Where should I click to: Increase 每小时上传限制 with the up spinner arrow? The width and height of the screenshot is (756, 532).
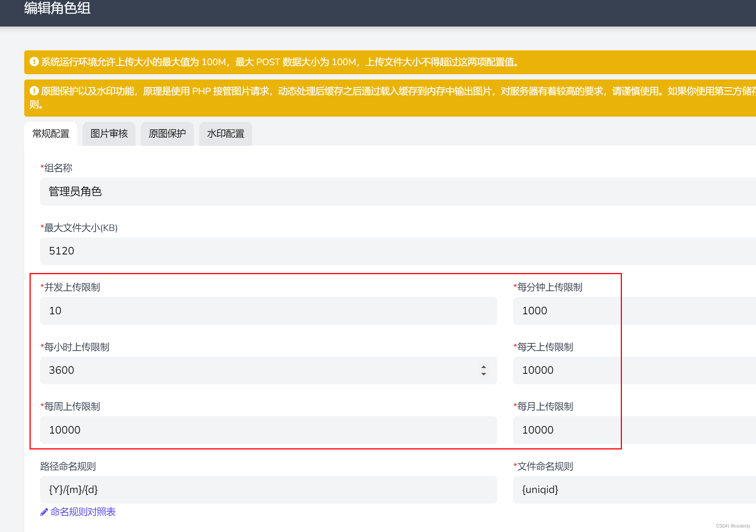tap(484, 367)
